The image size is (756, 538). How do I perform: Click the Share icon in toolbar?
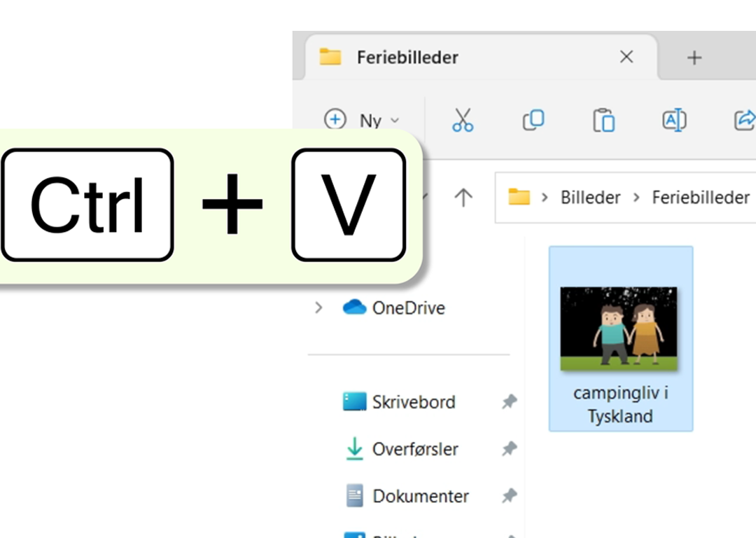tap(744, 120)
